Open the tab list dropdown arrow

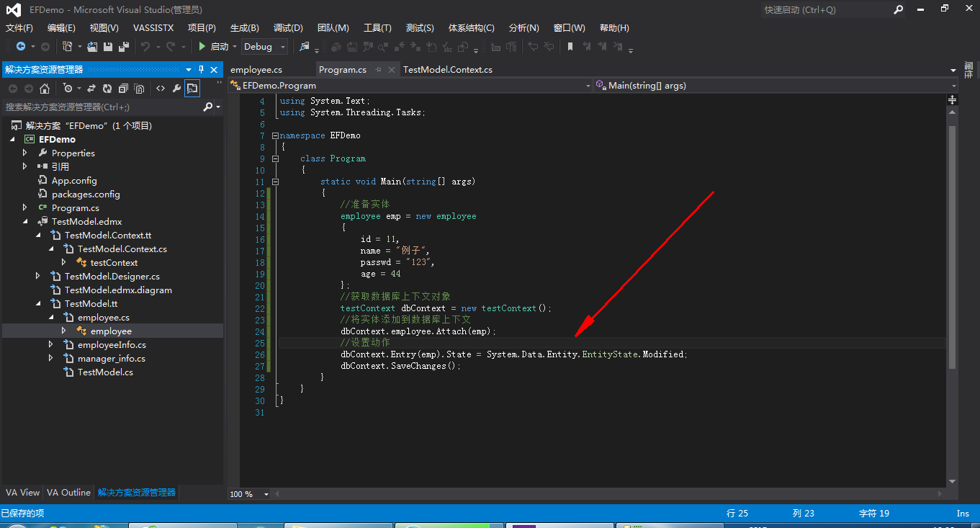click(x=953, y=71)
